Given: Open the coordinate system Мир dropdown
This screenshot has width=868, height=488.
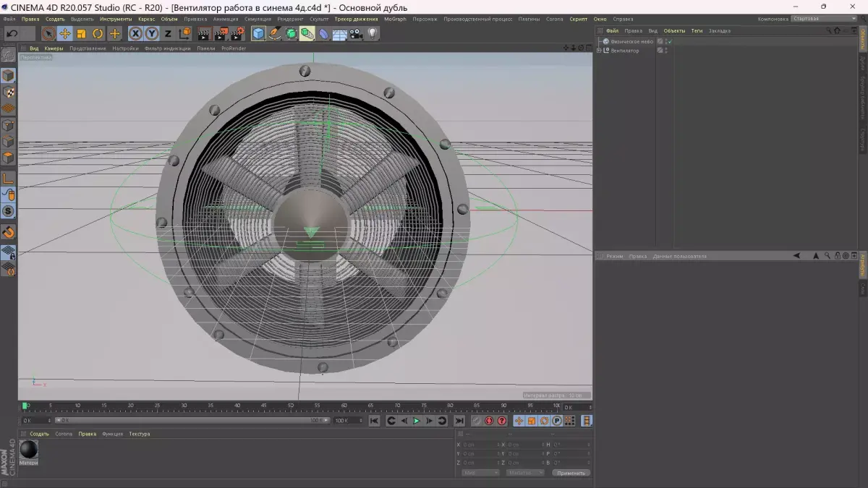Looking at the screenshot, I should coord(480,473).
